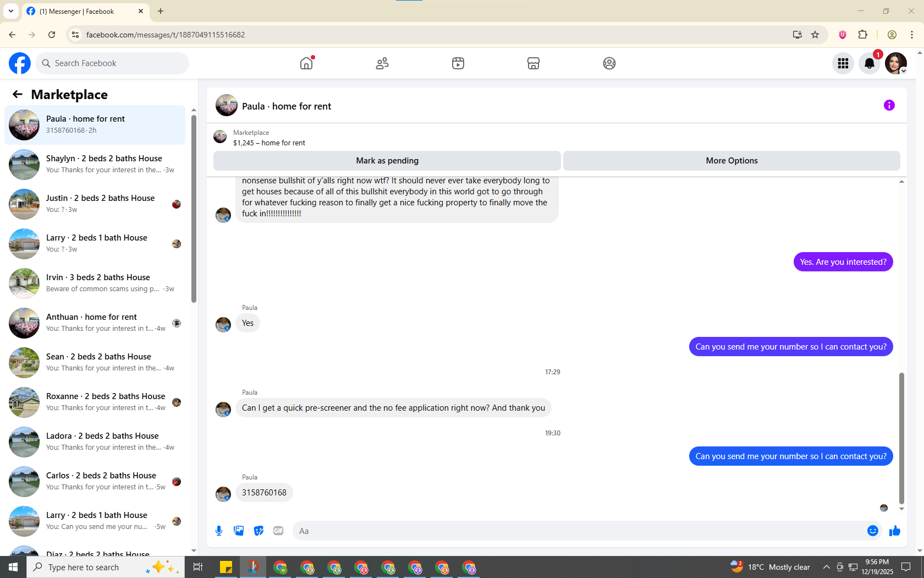Image resolution: width=924 pixels, height=578 pixels.
Task: Open Carlos 2 beds 2 baths House chat
Action: 95,482
